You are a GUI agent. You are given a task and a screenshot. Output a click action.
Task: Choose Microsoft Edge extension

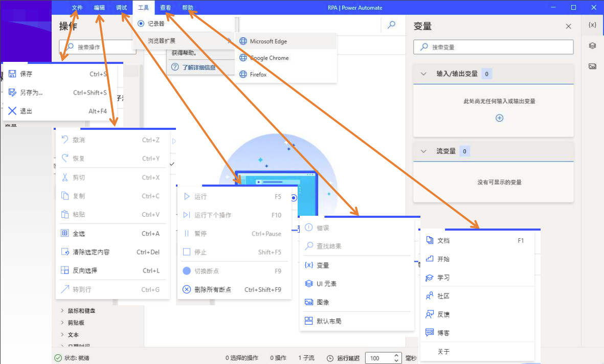pyautogui.click(x=286, y=41)
